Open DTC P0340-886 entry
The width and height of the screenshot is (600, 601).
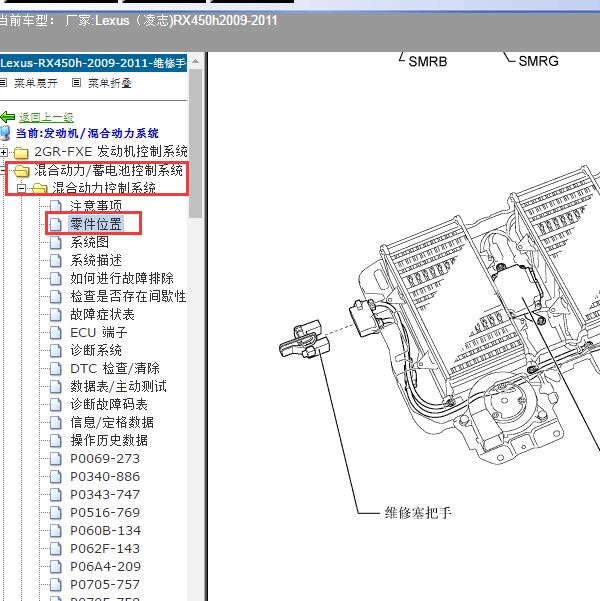tap(105, 476)
